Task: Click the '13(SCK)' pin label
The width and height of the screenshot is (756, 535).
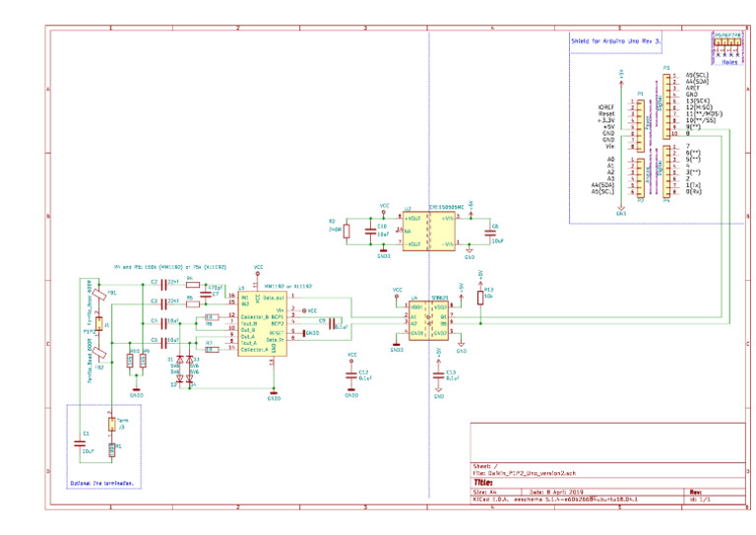Action: point(698,100)
